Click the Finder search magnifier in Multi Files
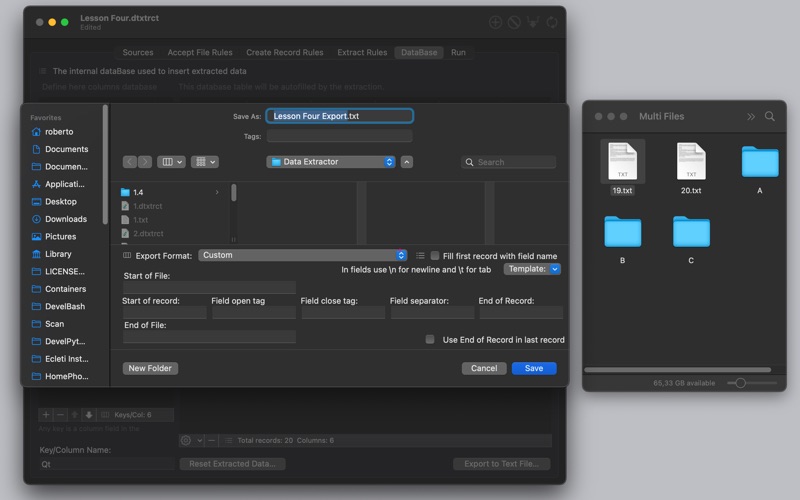 (770, 117)
